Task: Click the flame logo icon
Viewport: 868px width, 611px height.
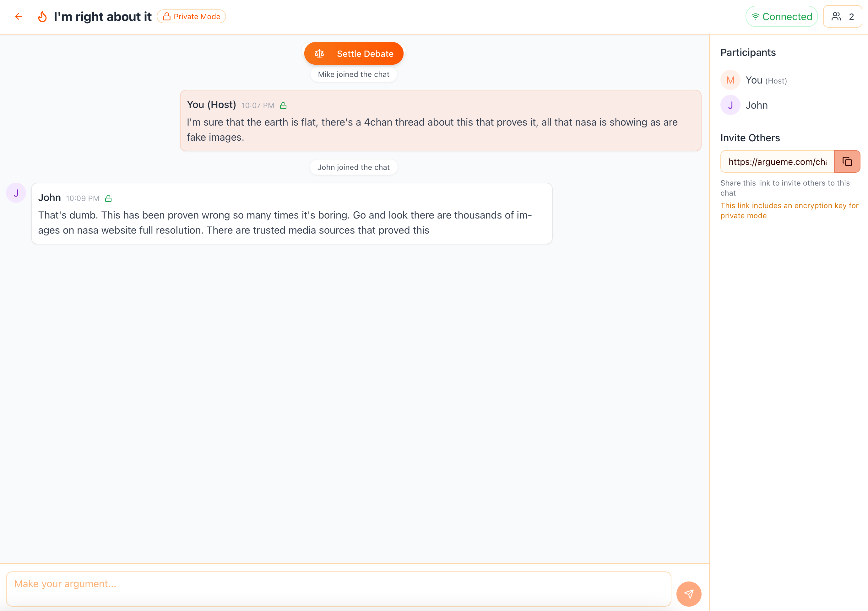Action: point(42,16)
